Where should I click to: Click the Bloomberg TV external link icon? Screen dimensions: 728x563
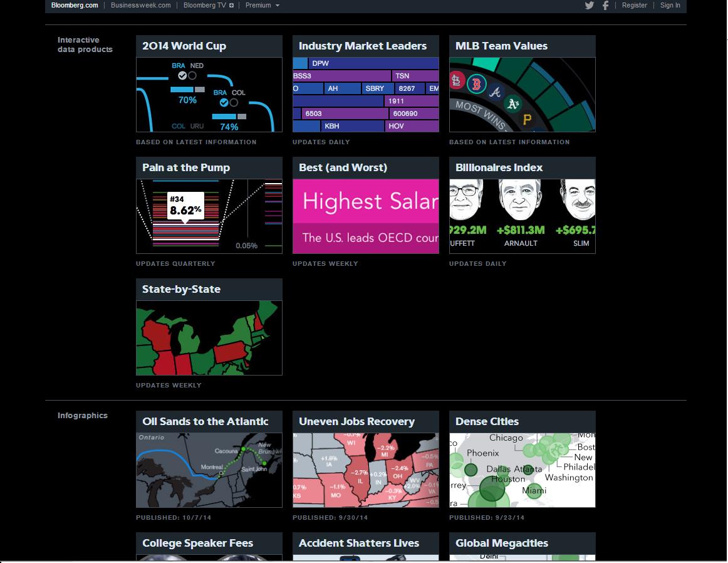[231, 6]
